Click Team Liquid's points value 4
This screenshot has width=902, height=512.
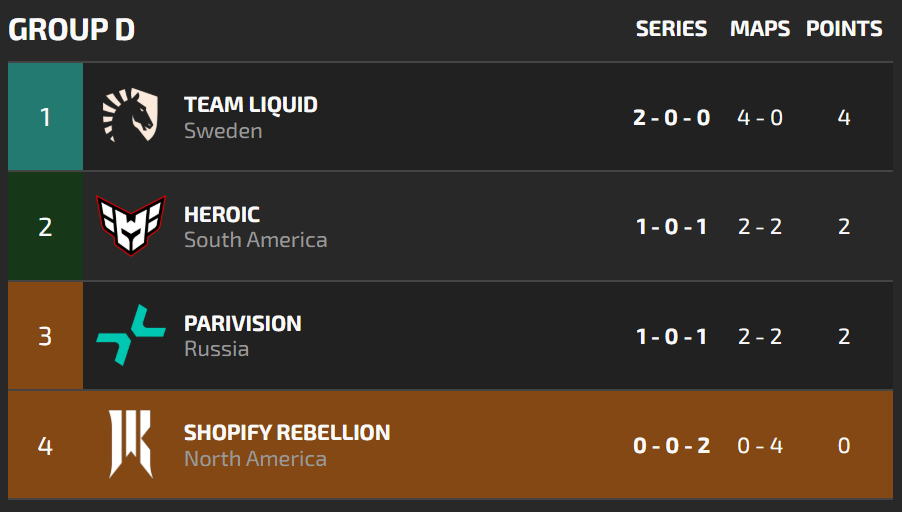[844, 117]
